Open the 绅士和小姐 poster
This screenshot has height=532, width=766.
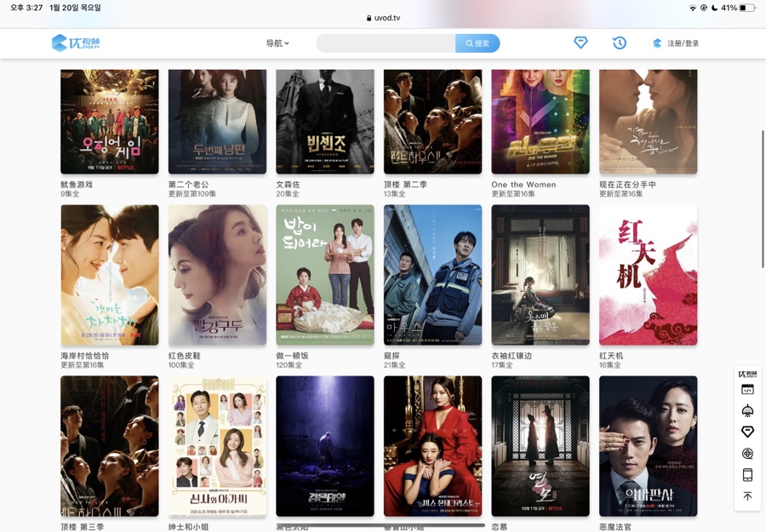pos(217,446)
